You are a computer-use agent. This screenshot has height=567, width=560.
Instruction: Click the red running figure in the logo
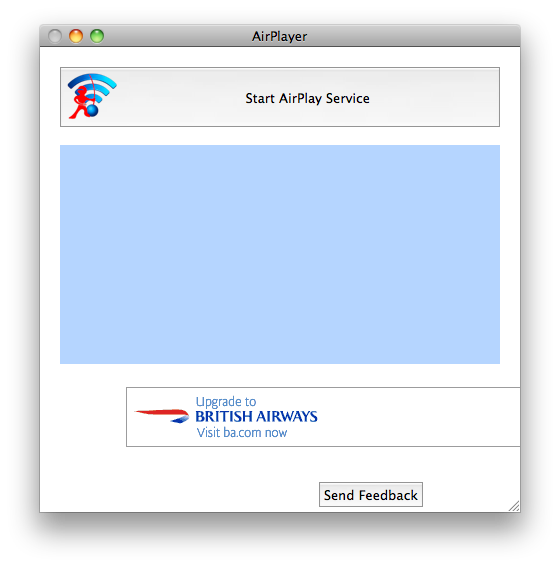tap(80, 102)
